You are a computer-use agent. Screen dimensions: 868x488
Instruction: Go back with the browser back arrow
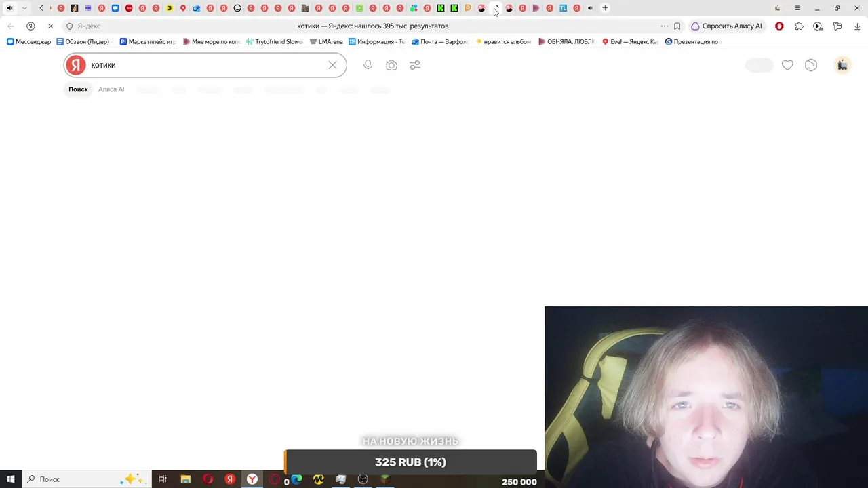coord(10,26)
